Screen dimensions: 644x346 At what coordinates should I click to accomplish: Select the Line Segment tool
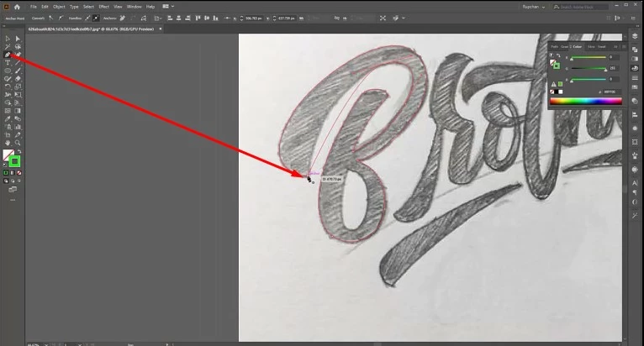(x=18, y=63)
